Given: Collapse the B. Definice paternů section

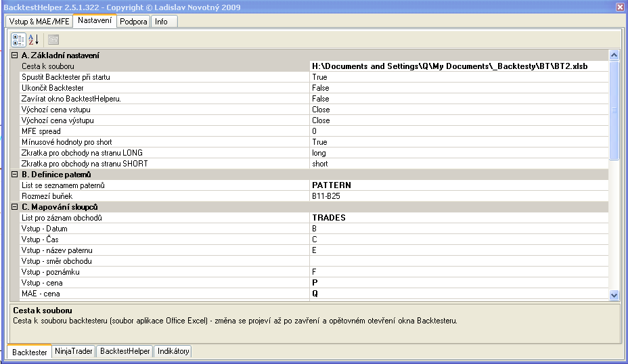Looking at the screenshot, I should click(x=15, y=174).
